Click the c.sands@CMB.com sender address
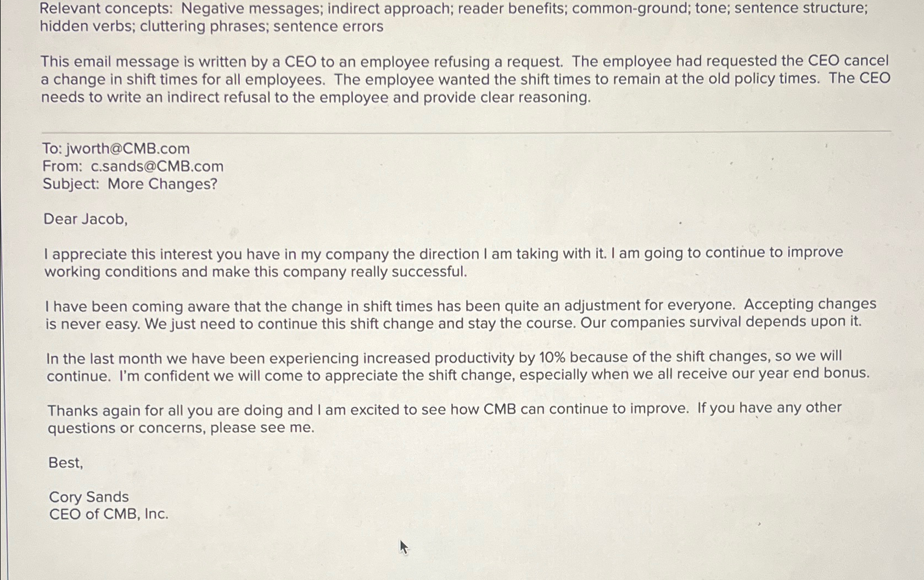The height and width of the screenshot is (580, 924). (x=157, y=166)
